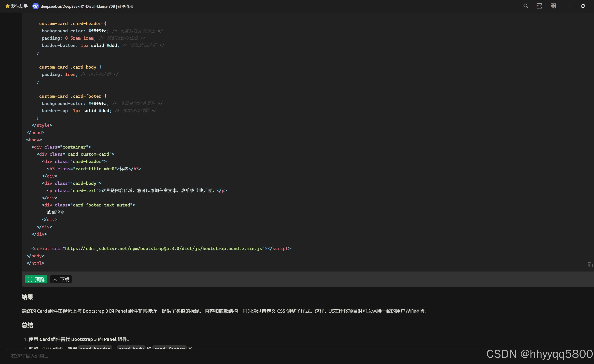Click the bootstrap.bundle.min.js script URL
Image resolution: width=594 pixels, height=364 pixels.
163,248
